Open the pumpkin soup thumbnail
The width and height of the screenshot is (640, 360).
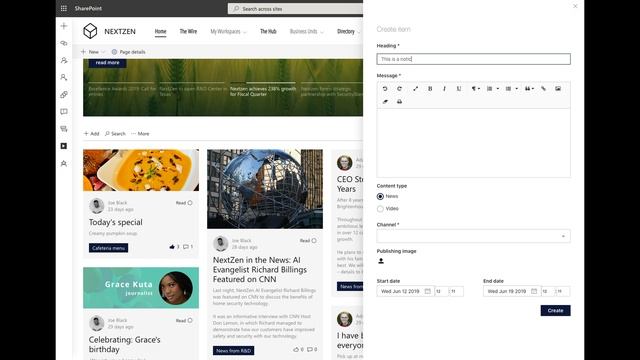(141, 170)
